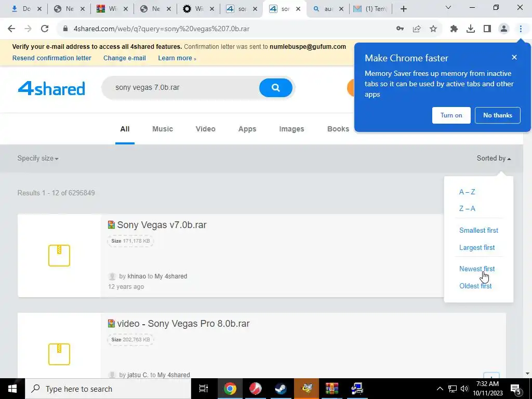Screen dimensions: 532x399
Task: Collapse the Sorted by dropdown
Action: 494,158
